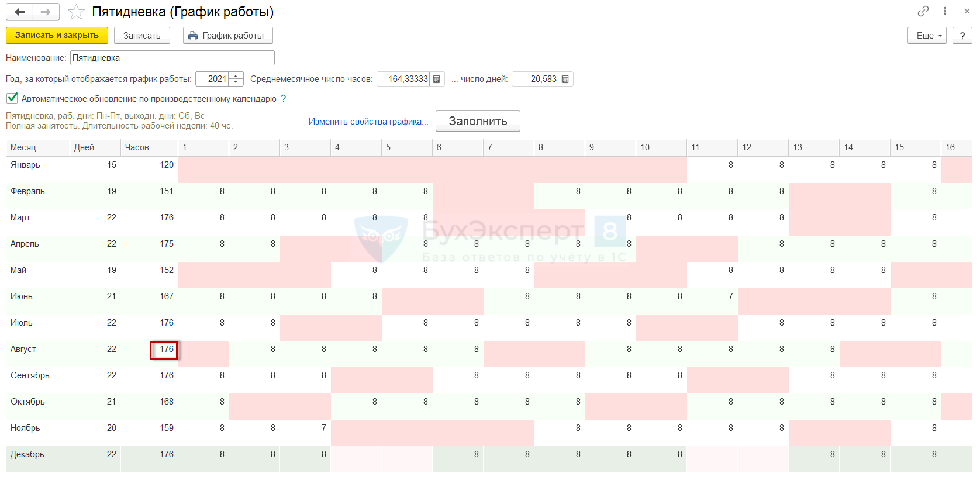Click the year field showing 2021
Viewport: 980px width, 480px height.
[x=212, y=79]
